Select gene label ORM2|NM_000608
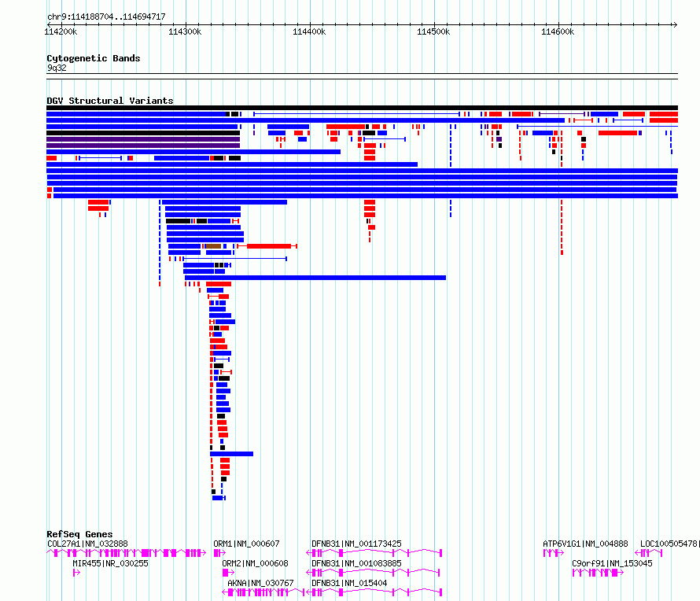Screen dimensions: 700x601 coord(256,563)
